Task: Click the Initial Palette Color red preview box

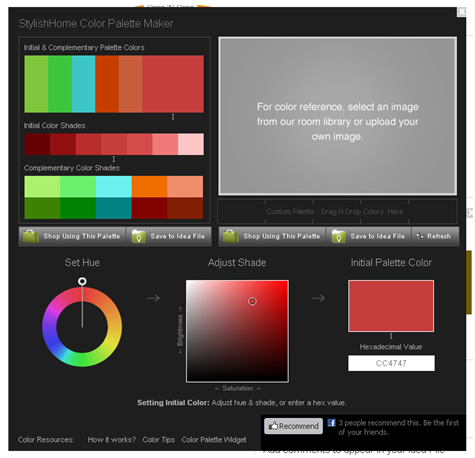Action: [x=391, y=306]
